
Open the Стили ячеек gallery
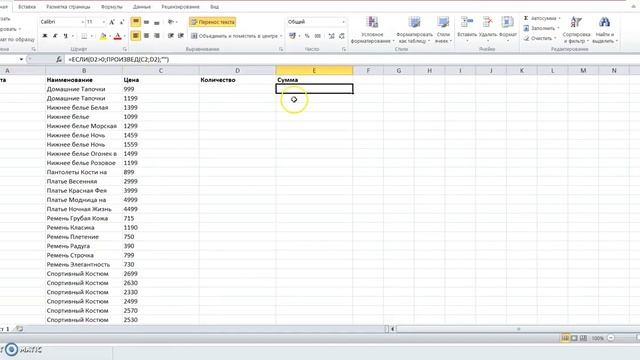(x=443, y=30)
